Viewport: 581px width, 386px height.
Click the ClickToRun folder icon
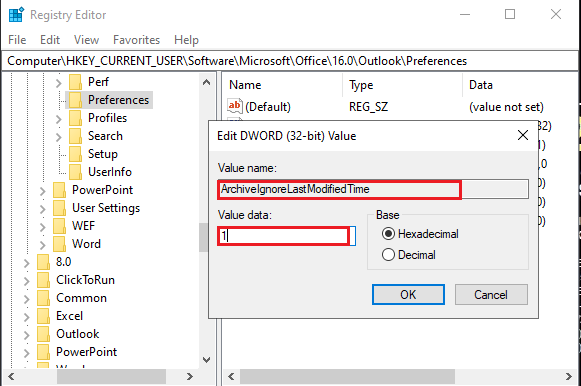43,280
